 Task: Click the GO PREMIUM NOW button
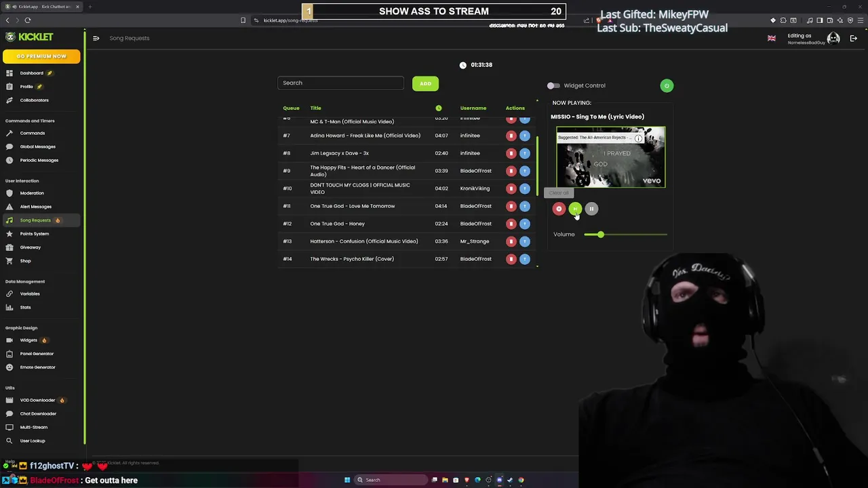coord(41,56)
